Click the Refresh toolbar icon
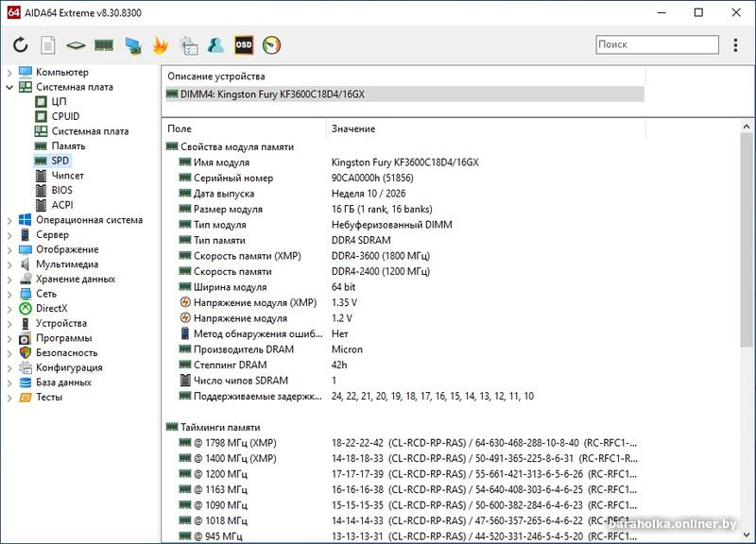The image size is (756, 544). pos(20,45)
